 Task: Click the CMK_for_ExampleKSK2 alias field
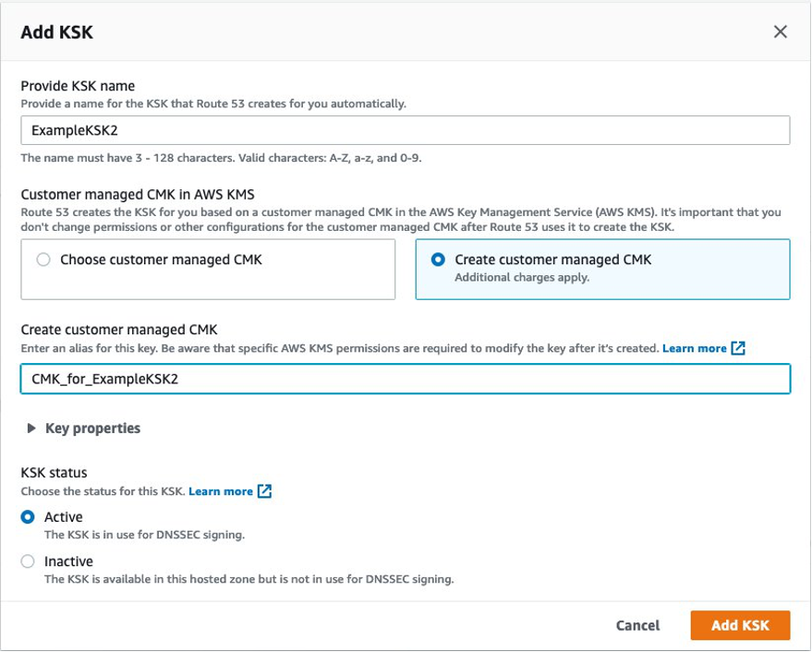point(405,379)
